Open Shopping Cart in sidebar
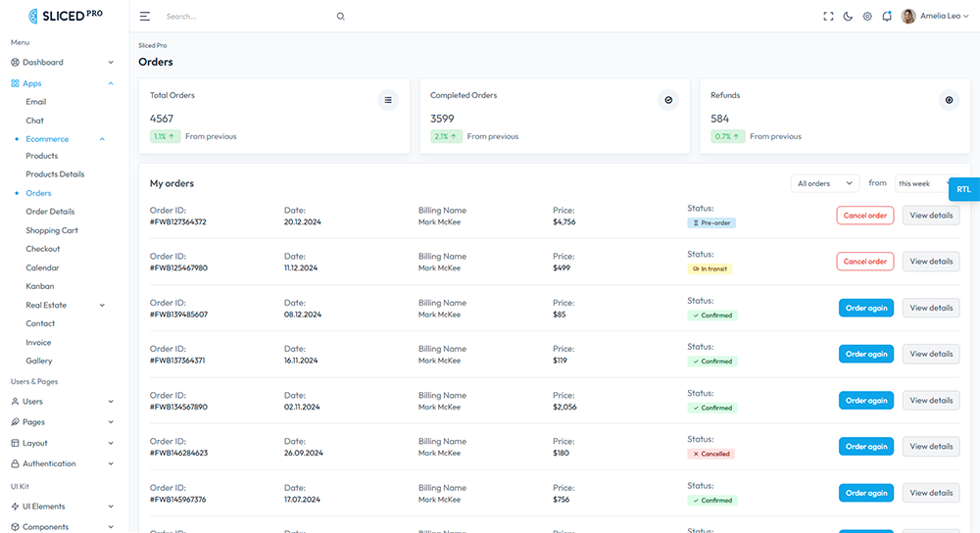Screen dimensions: 980x533 click(52, 230)
